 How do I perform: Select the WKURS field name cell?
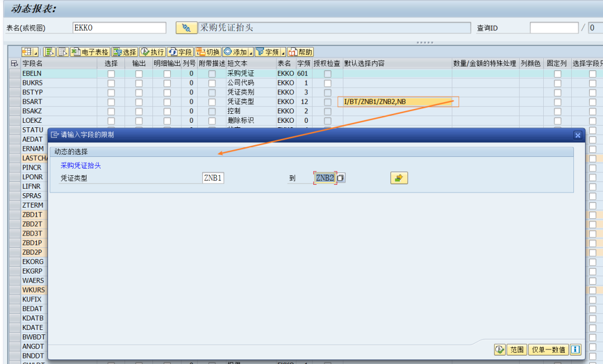pyautogui.click(x=34, y=290)
